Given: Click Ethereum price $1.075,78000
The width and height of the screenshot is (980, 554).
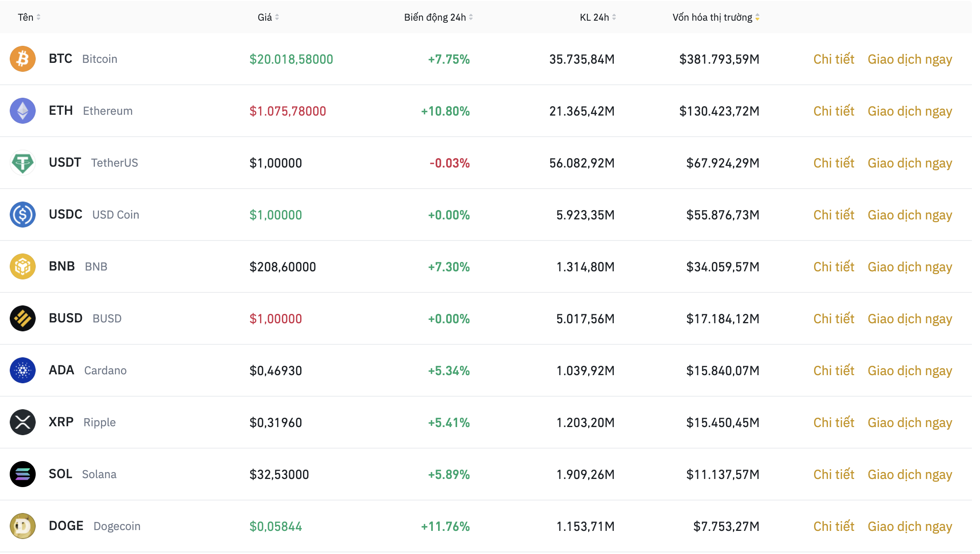Looking at the screenshot, I should tap(288, 111).
